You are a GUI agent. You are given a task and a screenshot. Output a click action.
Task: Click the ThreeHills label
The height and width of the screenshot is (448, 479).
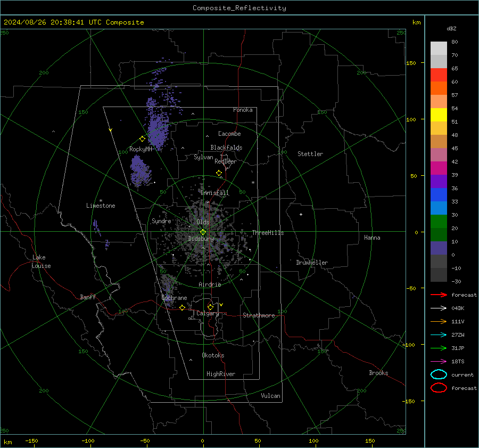click(268, 233)
